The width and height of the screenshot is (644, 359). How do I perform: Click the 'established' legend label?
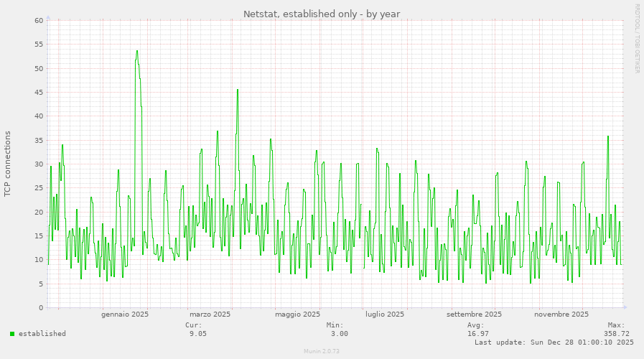point(42,334)
